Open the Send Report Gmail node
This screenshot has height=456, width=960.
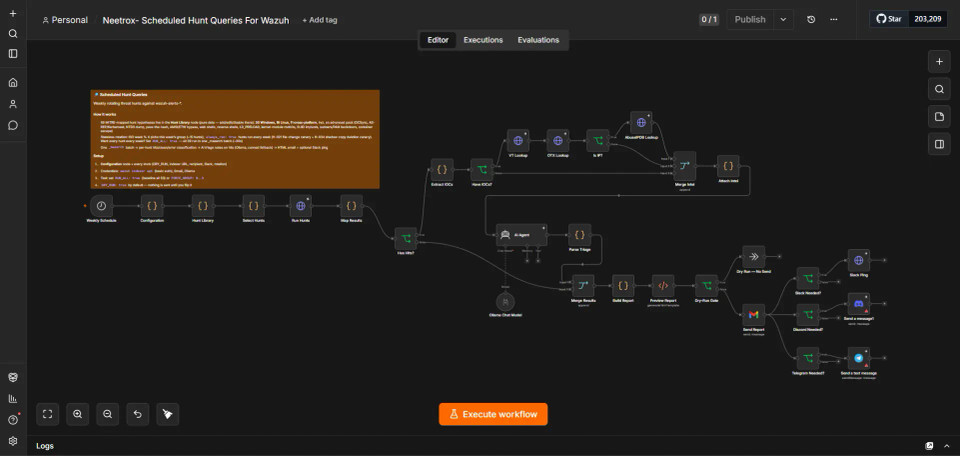point(754,315)
